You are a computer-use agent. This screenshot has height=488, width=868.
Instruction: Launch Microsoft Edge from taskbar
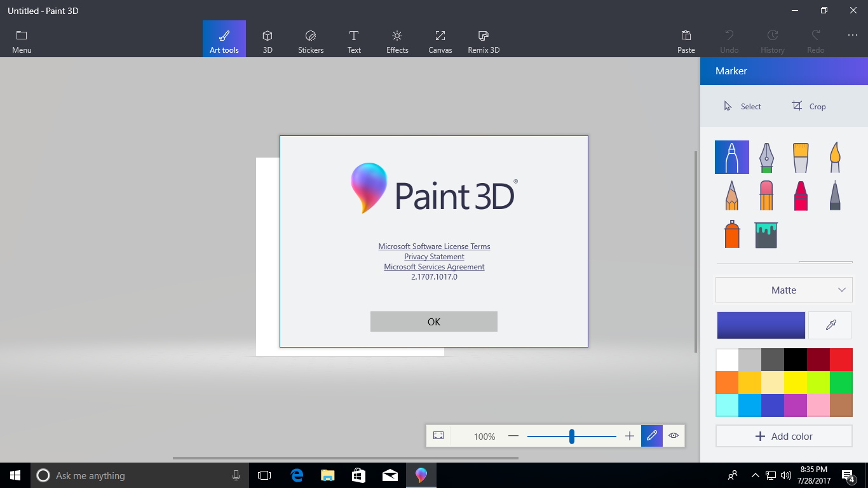(x=297, y=475)
